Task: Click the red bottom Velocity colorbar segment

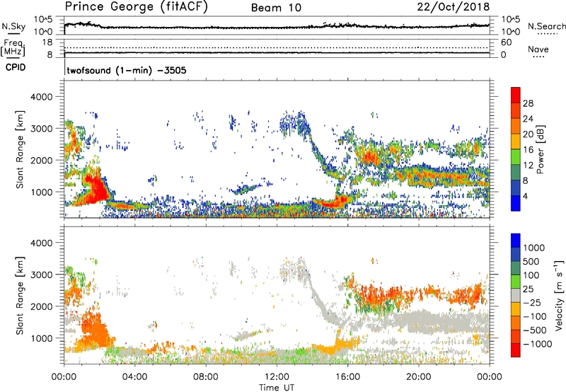Action: [x=516, y=350]
